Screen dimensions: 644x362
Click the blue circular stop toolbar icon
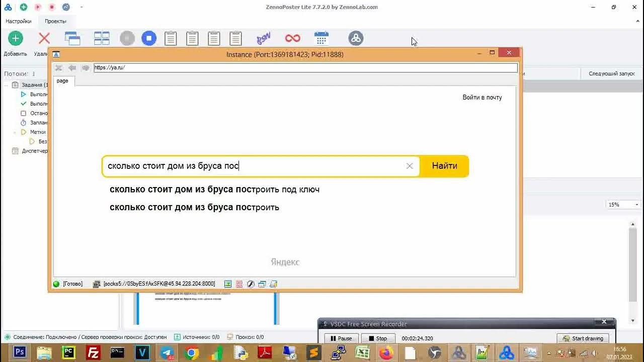coord(149,38)
